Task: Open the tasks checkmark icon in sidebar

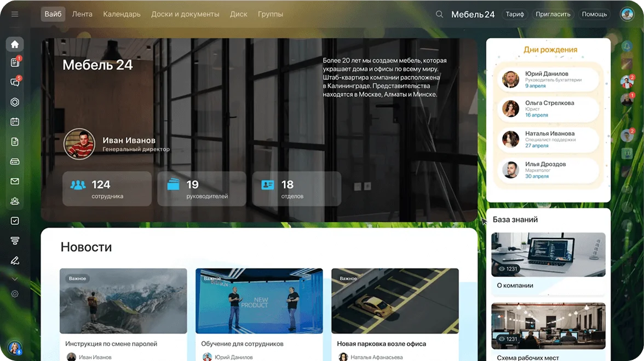Action: pyautogui.click(x=15, y=221)
